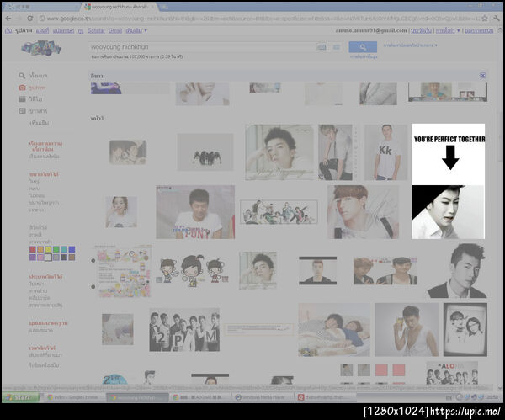Pick the green color filter swatch
505x420 pixels.
56,249
